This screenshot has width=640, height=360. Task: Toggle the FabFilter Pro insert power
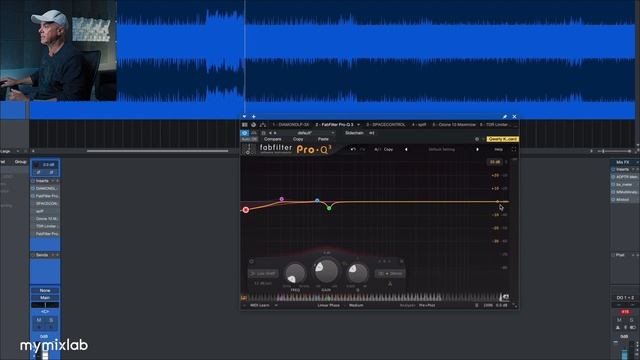tap(33, 196)
